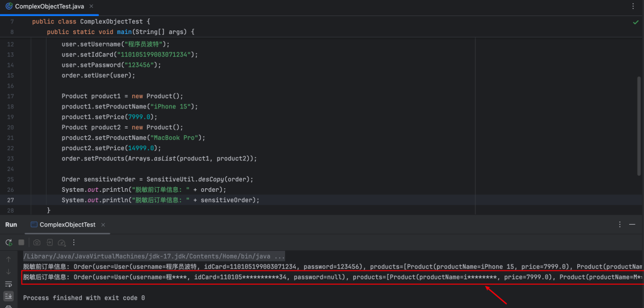Minimize the Run tool window
The width and height of the screenshot is (644, 308).
click(633, 225)
